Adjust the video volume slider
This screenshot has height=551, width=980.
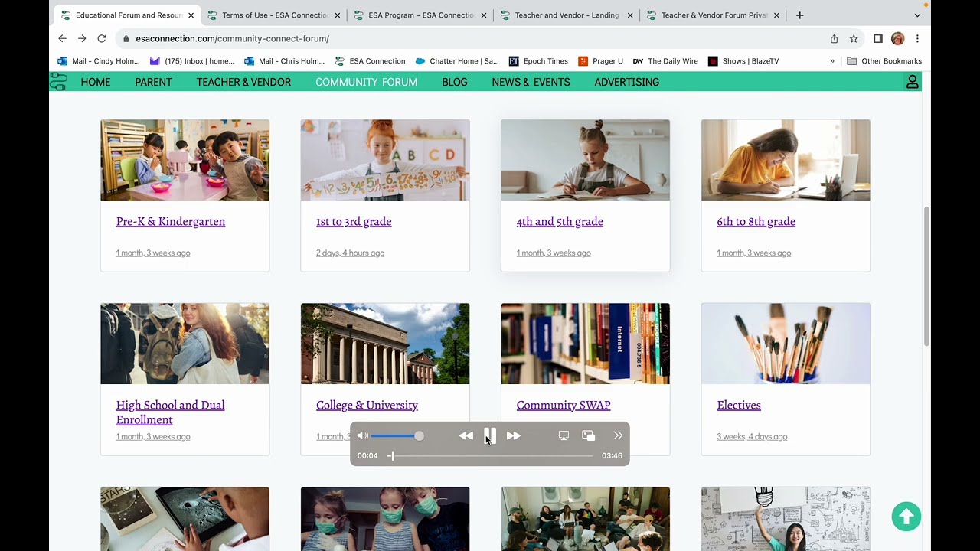point(397,435)
